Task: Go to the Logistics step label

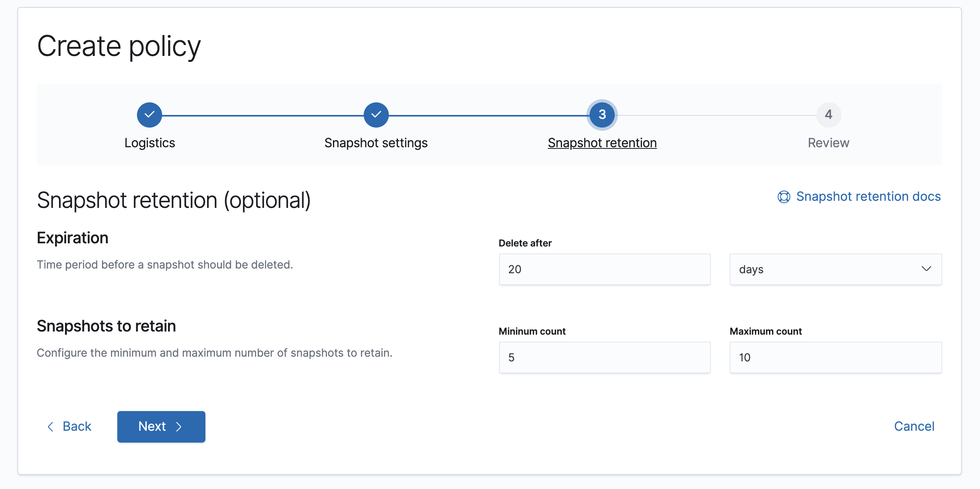Action: click(x=150, y=143)
